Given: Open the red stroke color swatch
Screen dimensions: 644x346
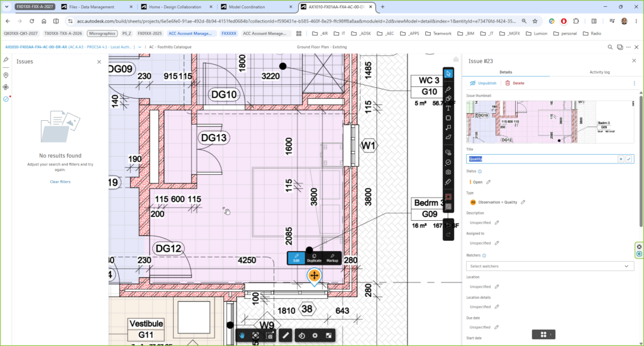Looking at the screenshot, I should (x=448, y=197).
